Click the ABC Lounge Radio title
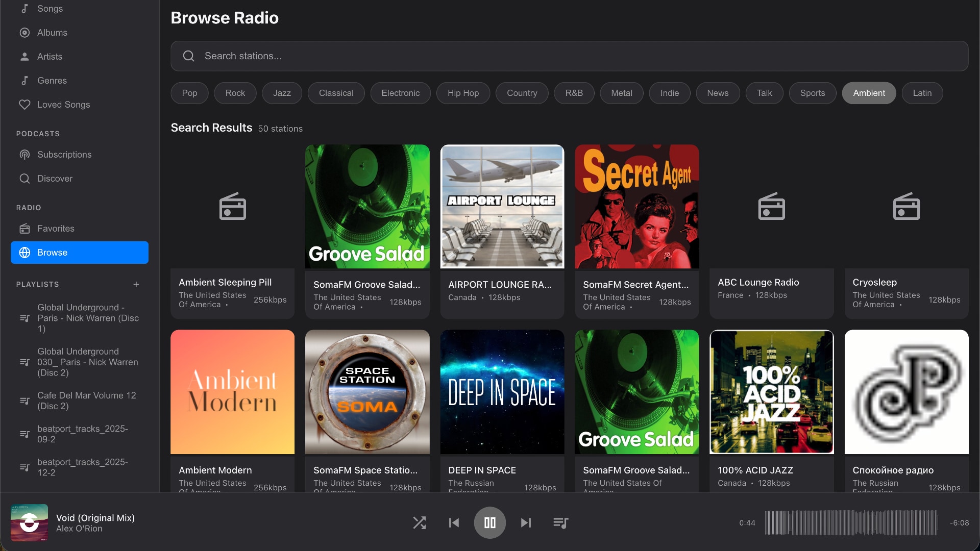This screenshot has height=551, width=980. pyautogui.click(x=758, y=282)
